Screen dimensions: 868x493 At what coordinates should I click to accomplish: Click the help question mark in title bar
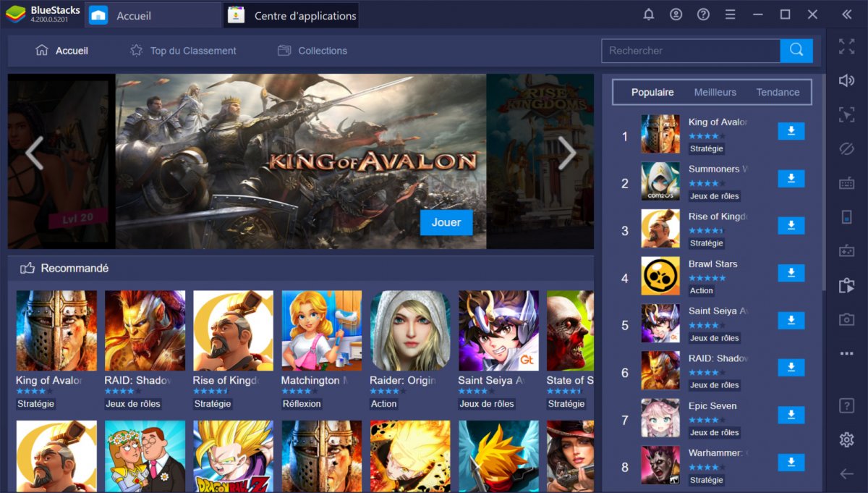(703, 14)
